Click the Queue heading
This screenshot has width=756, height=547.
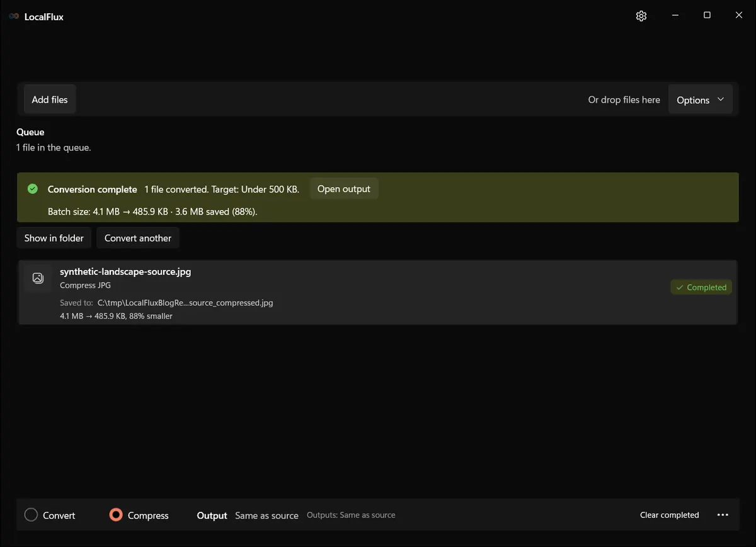coord(30,132)
